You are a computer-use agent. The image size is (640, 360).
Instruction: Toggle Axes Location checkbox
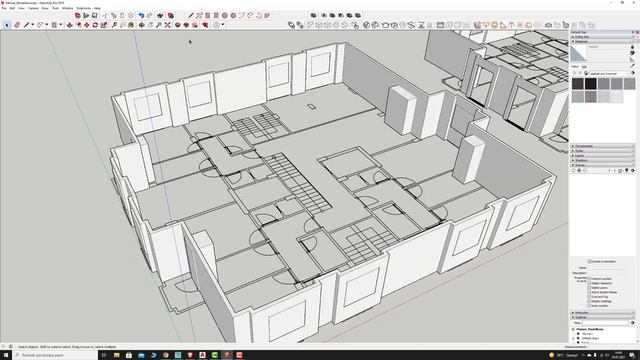589,306
